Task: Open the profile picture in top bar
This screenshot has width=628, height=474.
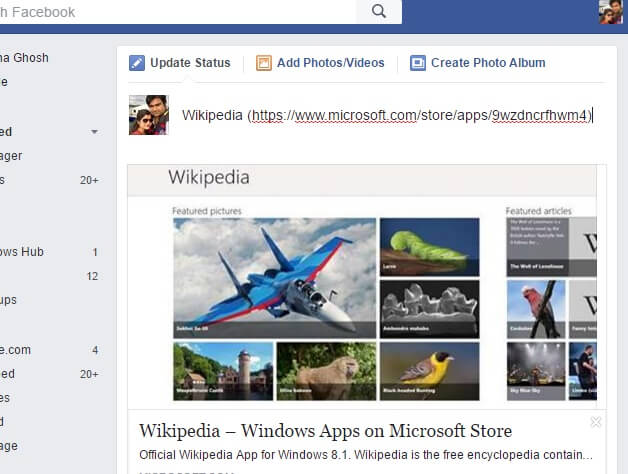Action: (610, 12)
